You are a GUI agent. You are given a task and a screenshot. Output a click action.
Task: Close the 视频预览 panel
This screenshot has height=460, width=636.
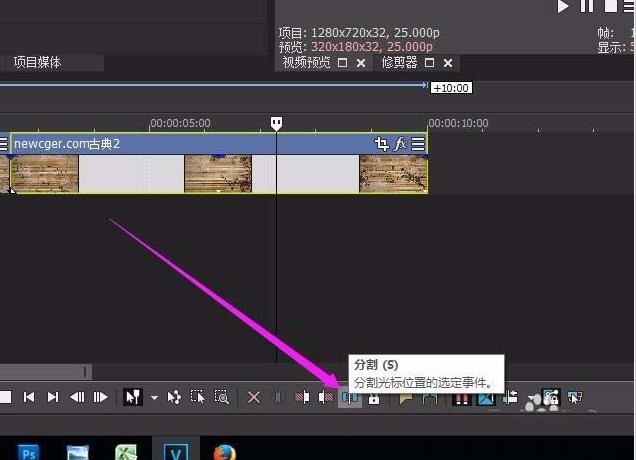[361, 63]
